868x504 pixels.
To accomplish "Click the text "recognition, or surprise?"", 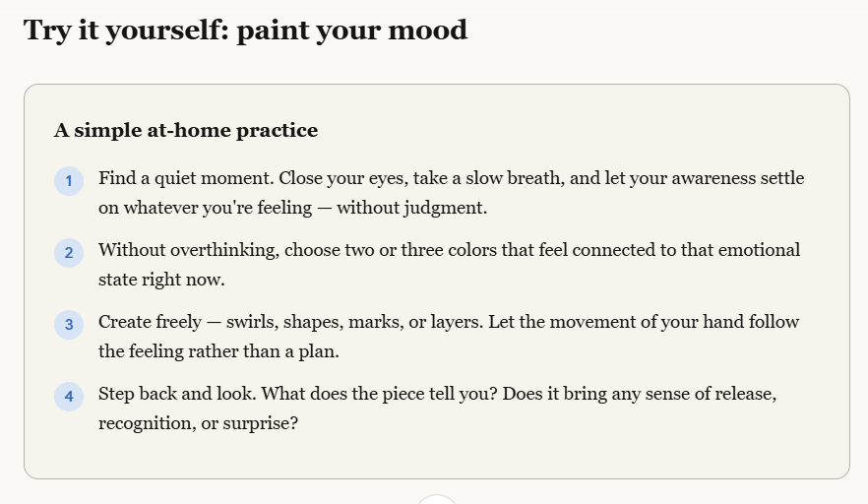I will (198, 423).
